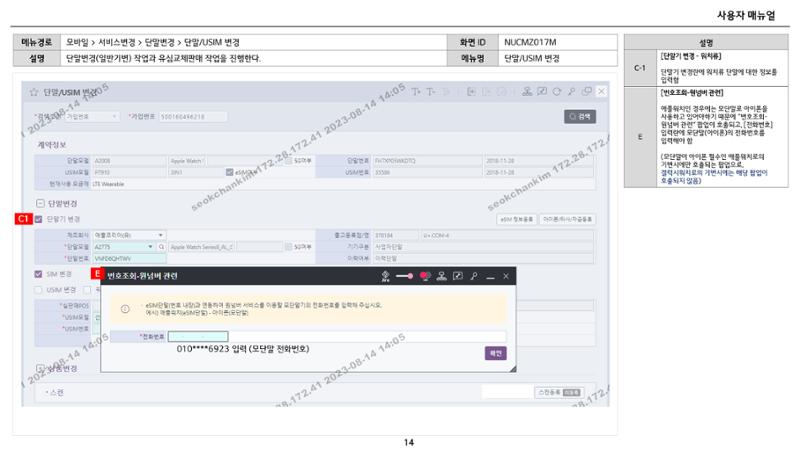Star the 단말/USIM 변경 screen as favorite
Image resolution: width=800 pixels, height=450 pixels.
(34, 92)
